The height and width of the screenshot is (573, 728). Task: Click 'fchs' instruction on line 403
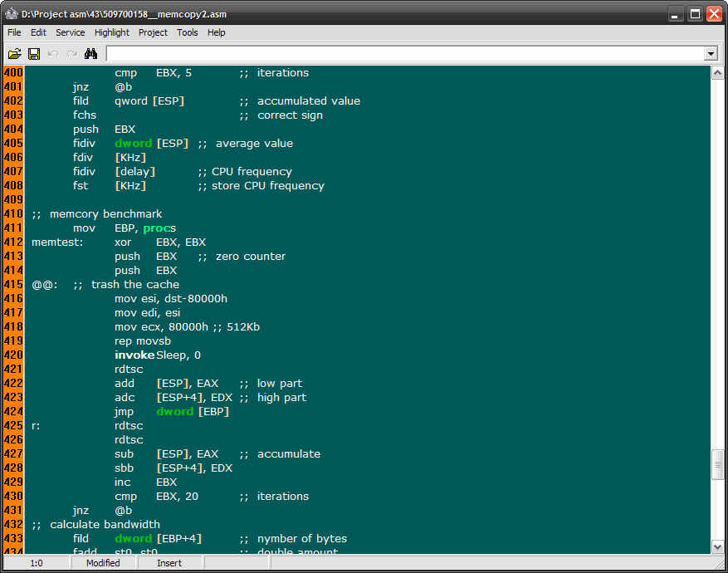pyautogui.click(x=85, y=115)
